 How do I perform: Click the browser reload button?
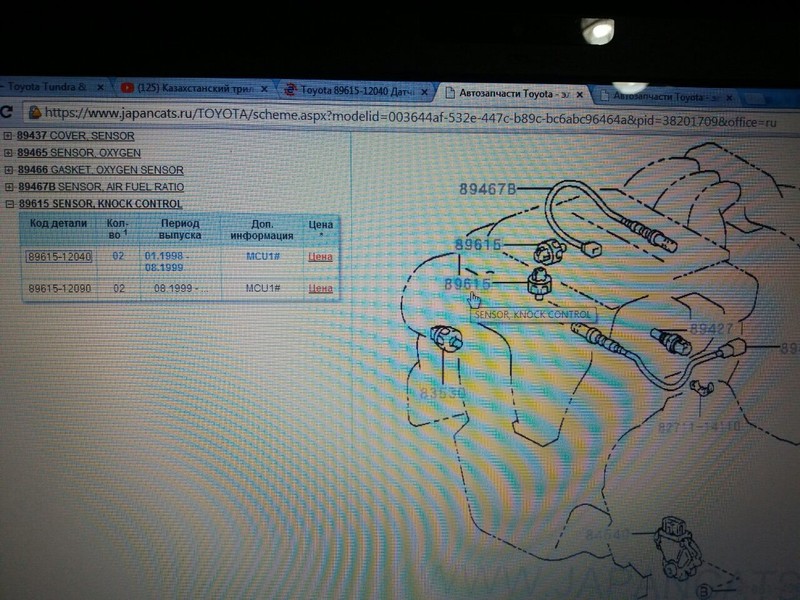coord(6,113)
